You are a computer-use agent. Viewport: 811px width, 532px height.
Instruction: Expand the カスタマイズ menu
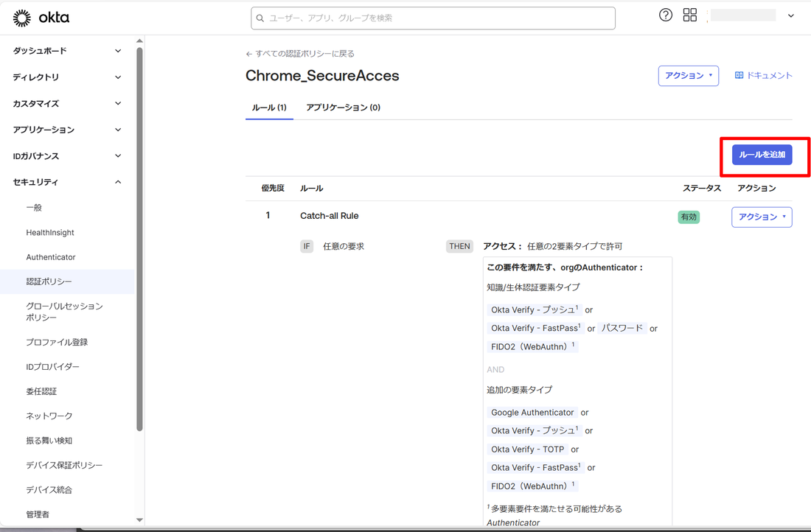pos(67,103)
